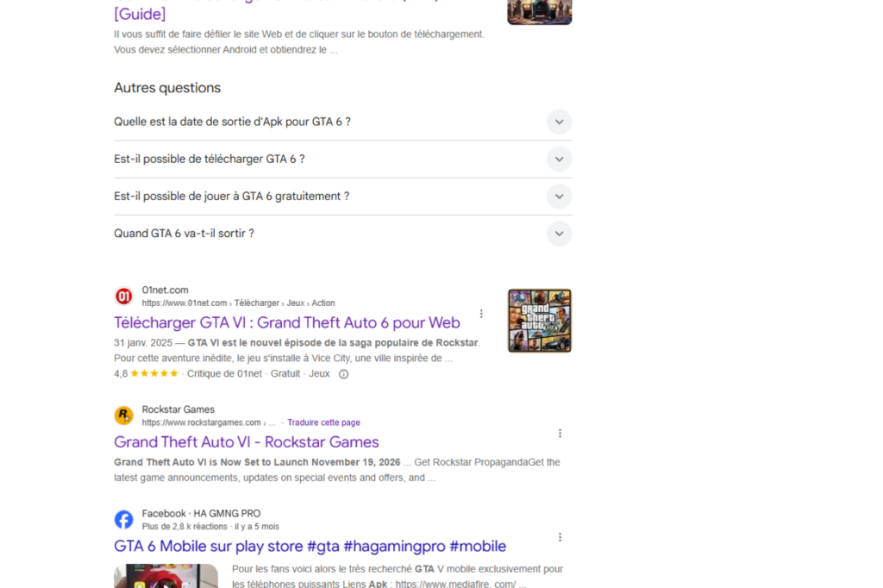Click the five-star rating of 01net result

tap(154, 373)
